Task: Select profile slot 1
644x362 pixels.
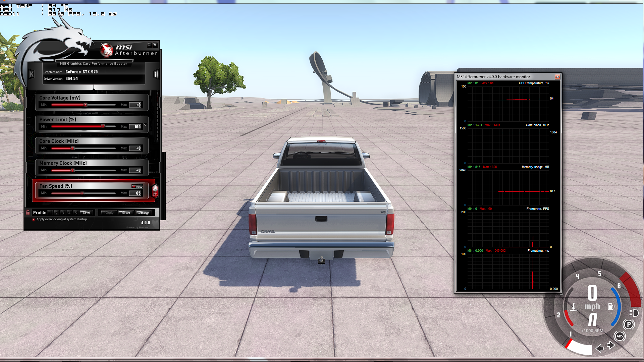Action: click(50, 213)
